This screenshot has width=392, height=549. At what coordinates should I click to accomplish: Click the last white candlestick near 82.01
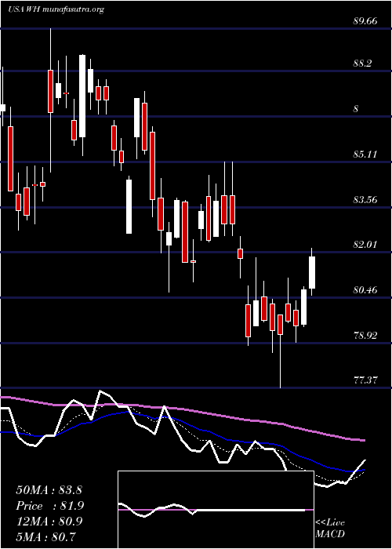click(312, 272)
